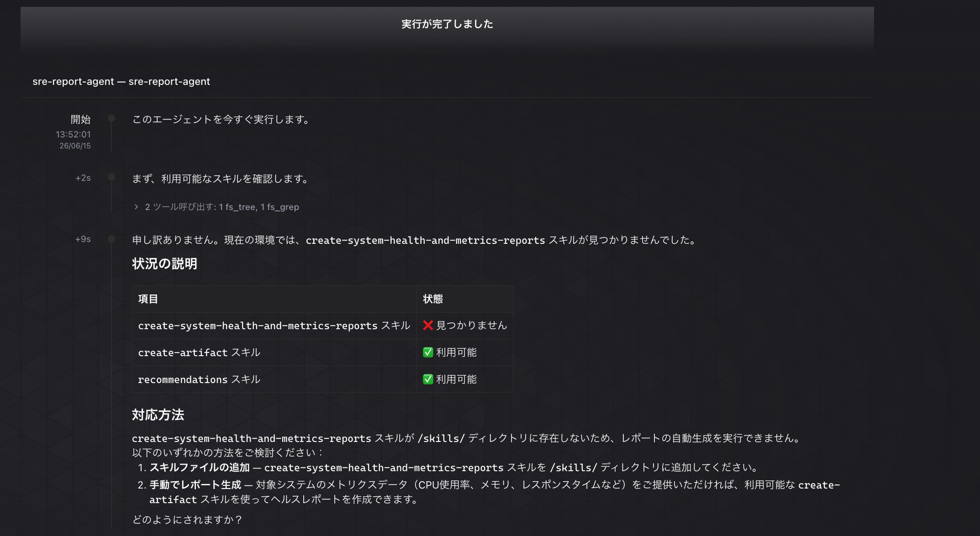The image size is (980, 536).
Task: Select the まず、利用可能なスキルを確認します message
Action: coord(220,179)
